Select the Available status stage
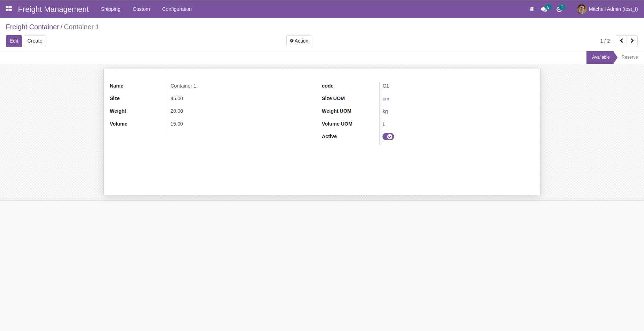The width and height of the screenshot is (644, 331). pos(600,57)
